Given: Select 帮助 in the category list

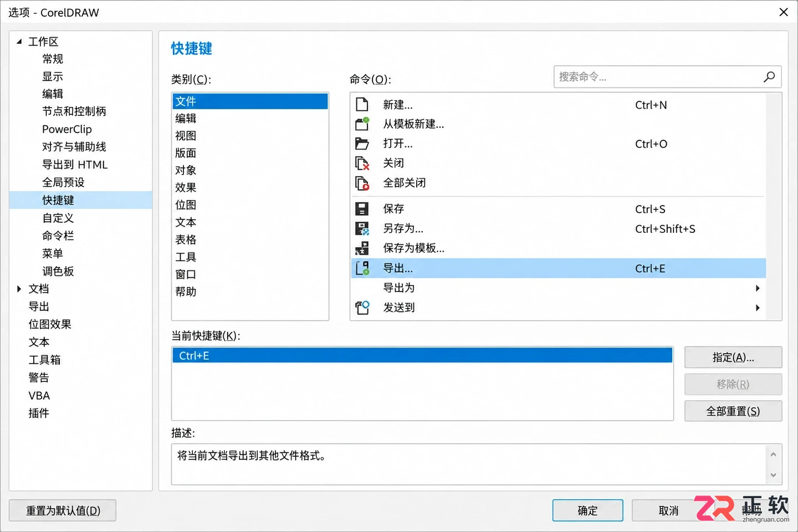Looking at the screenshot, I should click(250, 291).
